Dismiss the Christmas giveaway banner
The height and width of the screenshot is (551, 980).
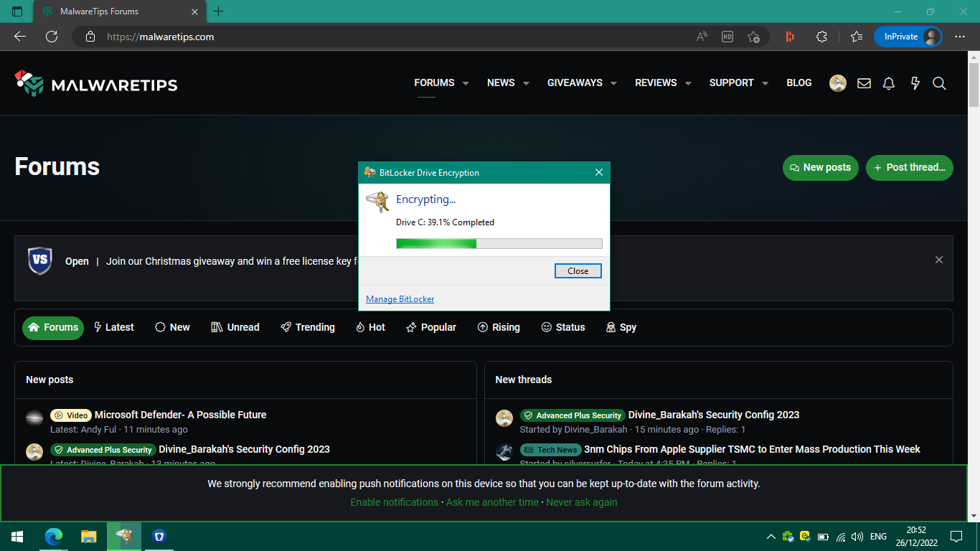click(x=939, y=260)
